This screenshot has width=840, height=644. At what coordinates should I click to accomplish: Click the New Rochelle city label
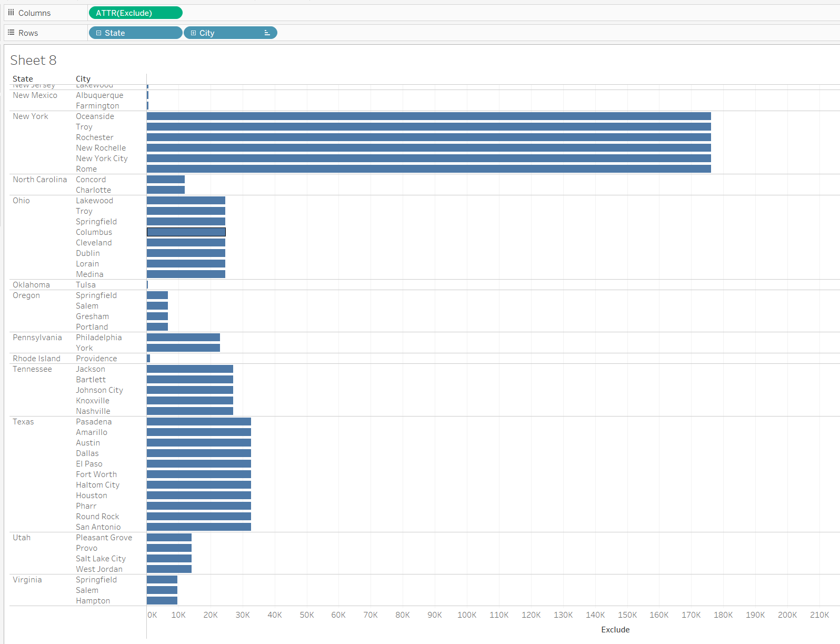101,148
